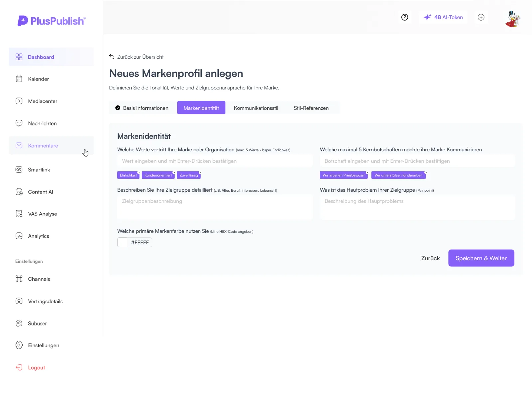This screenshot has width=532, height=399.
Task: Click Speichern & Weiter button
Action: click(481, 258)
